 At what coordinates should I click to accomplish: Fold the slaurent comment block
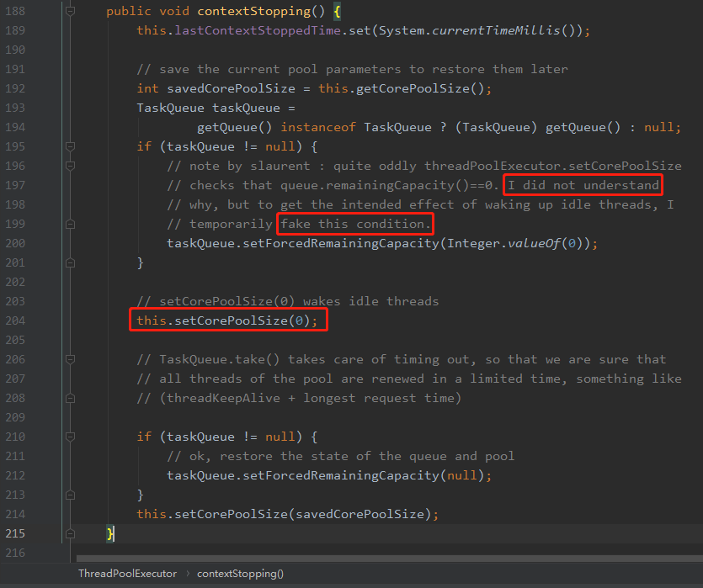tap(71, 166)
